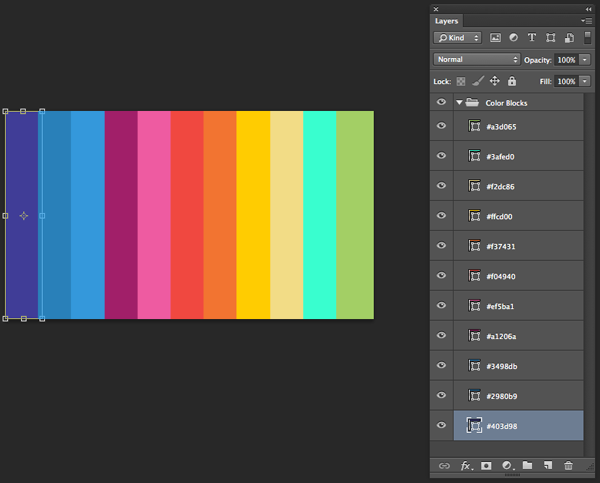Hide the #a3d065 layer
Screen dimensions: 600x483
441,126
